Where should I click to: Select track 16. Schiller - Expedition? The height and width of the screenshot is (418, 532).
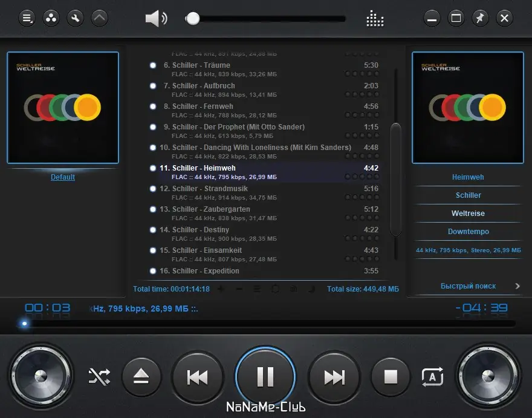[x=270, y=271]
